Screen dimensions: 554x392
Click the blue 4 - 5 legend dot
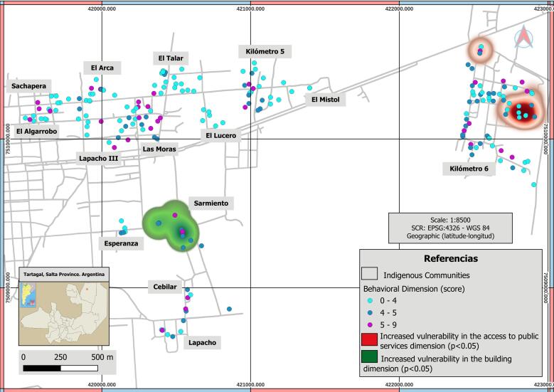(x=370, y=313)
